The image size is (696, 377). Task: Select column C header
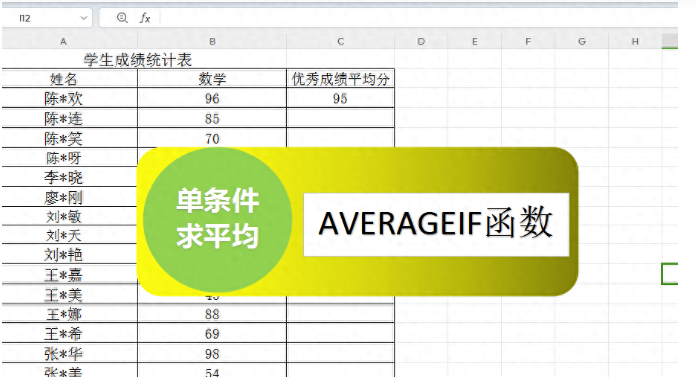tap(340, 41)
